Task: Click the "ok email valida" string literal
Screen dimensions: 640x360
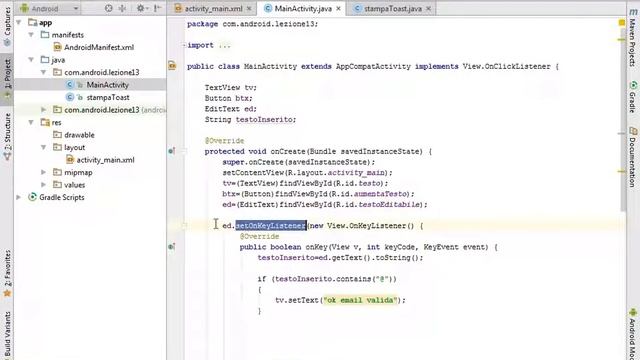Action: tap(360, 300)
